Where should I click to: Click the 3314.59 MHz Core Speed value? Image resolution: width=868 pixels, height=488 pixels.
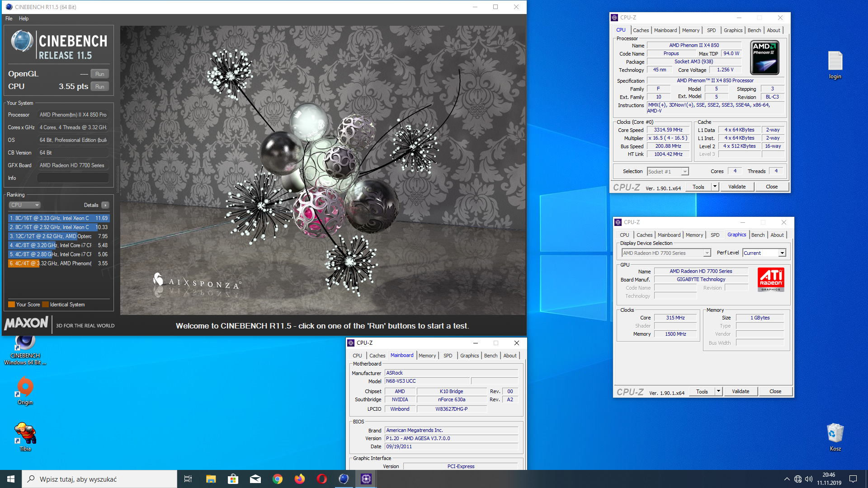tap(668, 130)
